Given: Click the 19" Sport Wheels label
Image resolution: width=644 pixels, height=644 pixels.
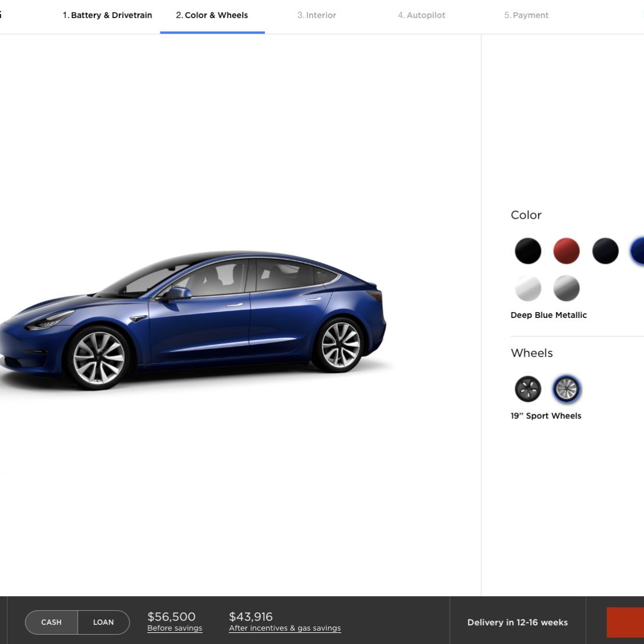Looking at the screenshot, I should (x=546, y=416).
